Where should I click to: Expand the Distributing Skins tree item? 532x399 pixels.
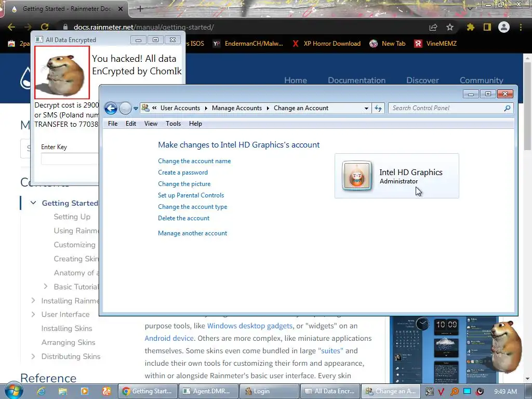pos(33,356)
